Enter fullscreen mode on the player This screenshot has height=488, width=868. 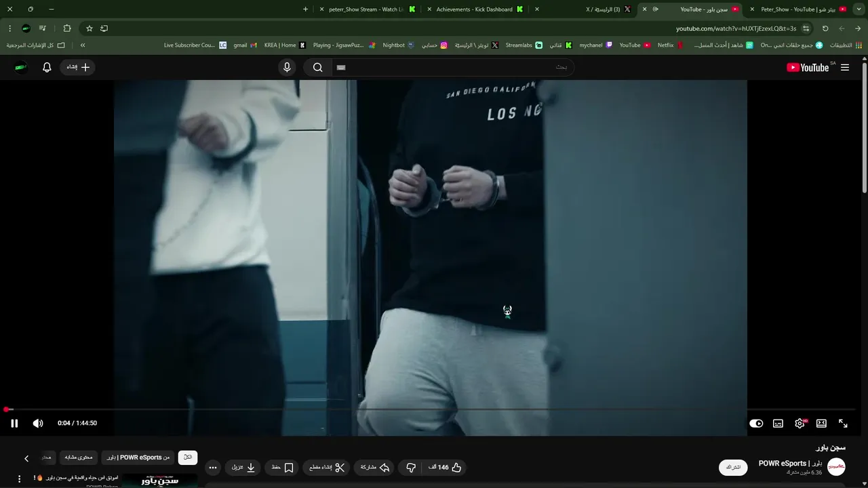tap(843, 423)
